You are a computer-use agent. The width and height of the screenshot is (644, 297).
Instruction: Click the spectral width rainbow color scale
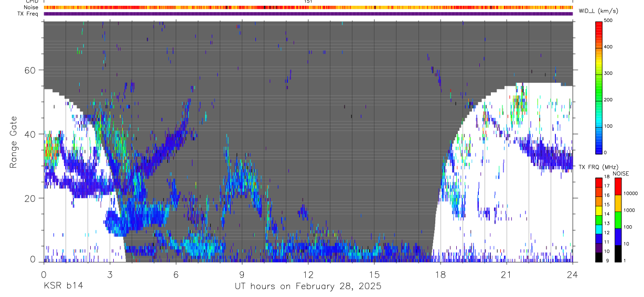tap(598, 87)
